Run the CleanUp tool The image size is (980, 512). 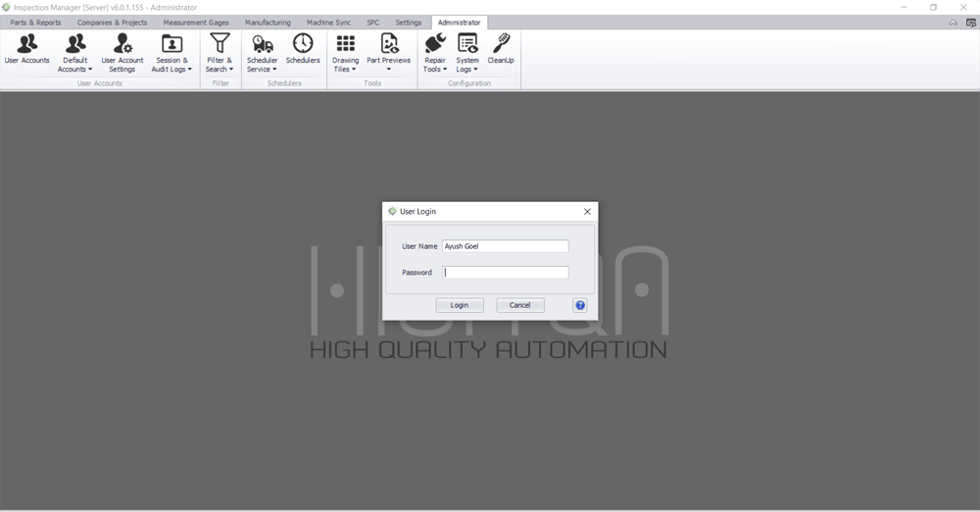click(x=501, y=49)
